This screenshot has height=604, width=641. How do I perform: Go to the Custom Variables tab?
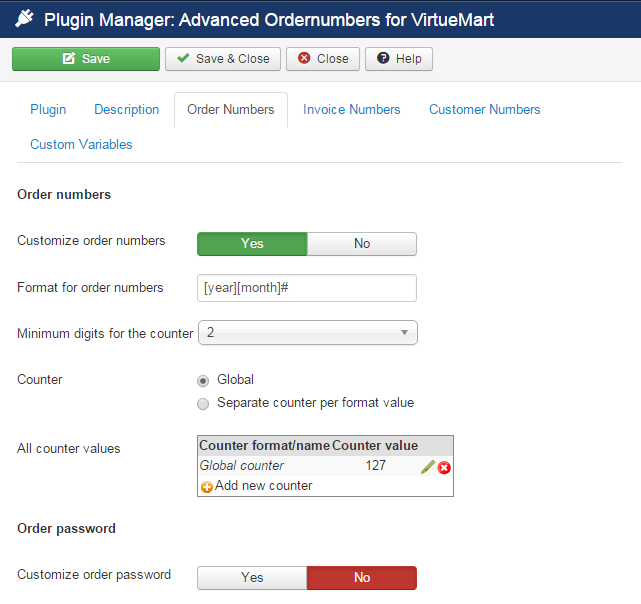pyautogui.click(x=81, y=145)
